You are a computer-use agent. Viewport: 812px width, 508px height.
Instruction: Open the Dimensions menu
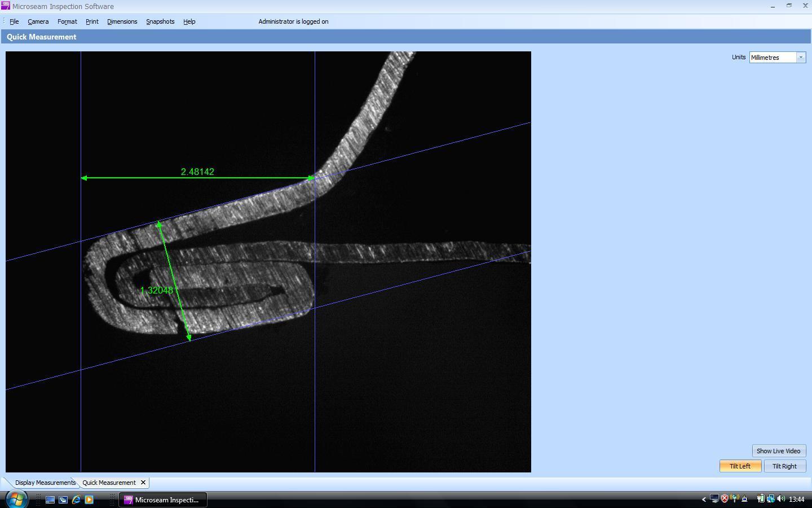(x=122, y=21)
